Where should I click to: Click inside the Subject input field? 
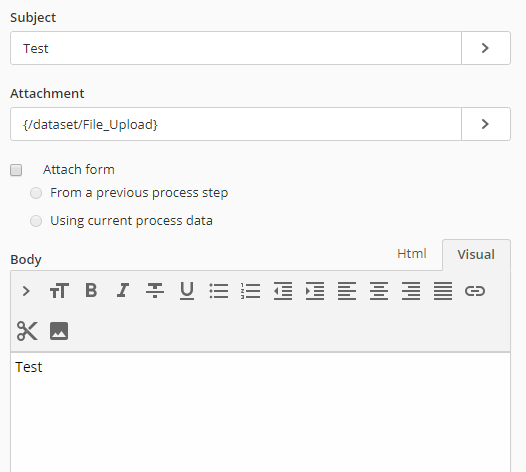coord(236,48)
